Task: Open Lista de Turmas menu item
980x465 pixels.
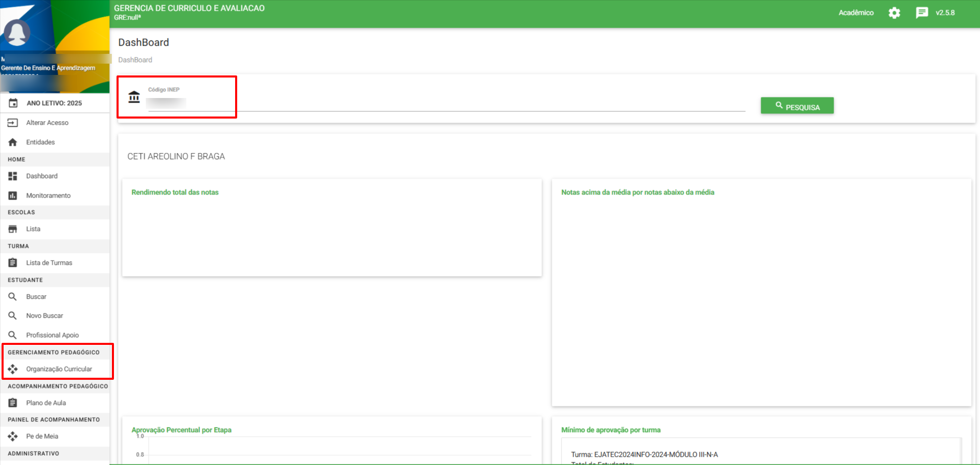Action: [x=49, y=263]
